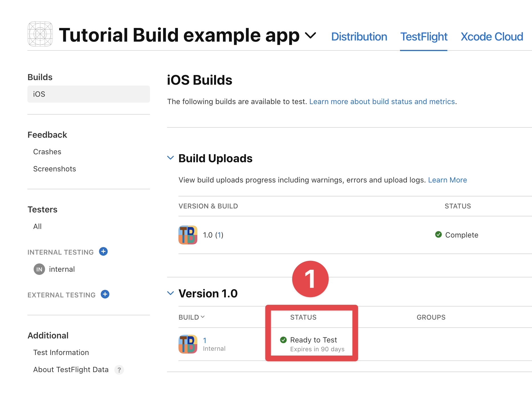The image size is (532, 418).
Task: Click the TB icon in the Version 1.0 row
Action: coord(188,344)
